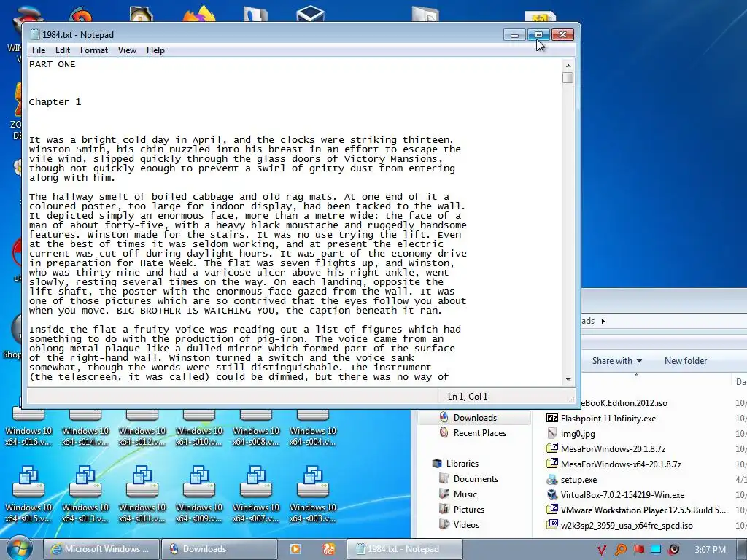This screenshot has height=560, width=747.
Task: Expand the address bar breadcrumb arrow in Explorer
Action: pos(603,321)
